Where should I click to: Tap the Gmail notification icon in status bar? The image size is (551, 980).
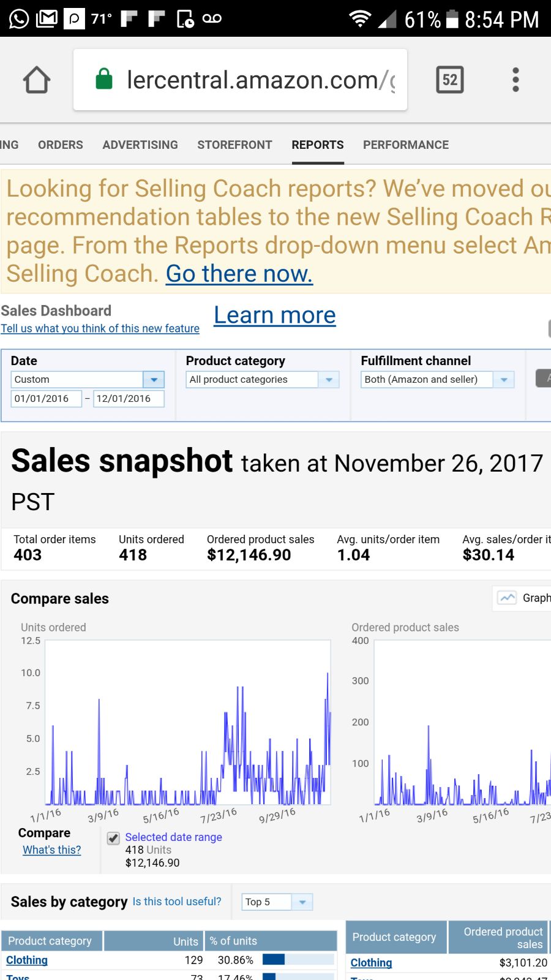(x=47, y=18)
